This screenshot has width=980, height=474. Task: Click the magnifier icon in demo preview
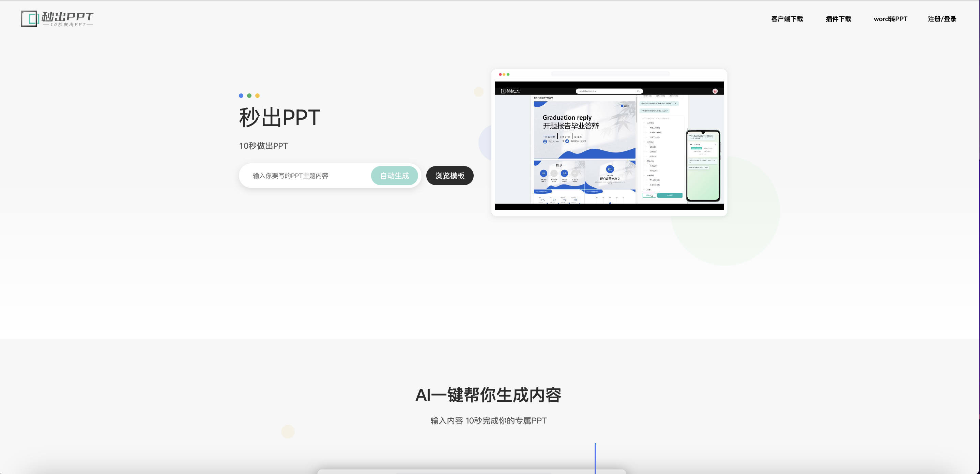(638, 91)
